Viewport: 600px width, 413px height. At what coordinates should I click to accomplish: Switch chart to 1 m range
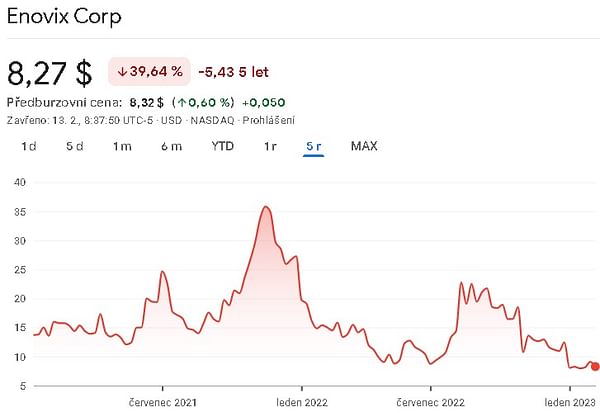122,146
